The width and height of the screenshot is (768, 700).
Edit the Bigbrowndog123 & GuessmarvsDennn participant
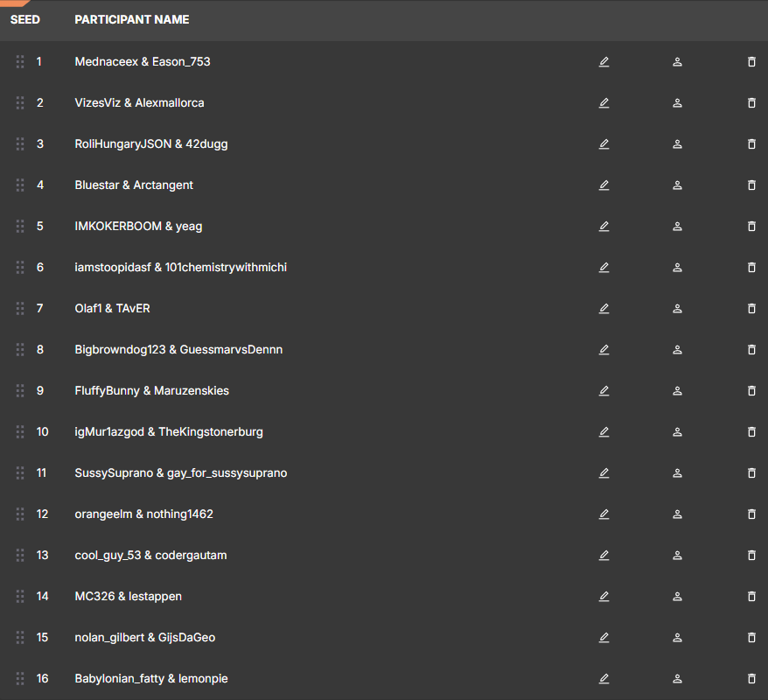(x=604, y=350)
